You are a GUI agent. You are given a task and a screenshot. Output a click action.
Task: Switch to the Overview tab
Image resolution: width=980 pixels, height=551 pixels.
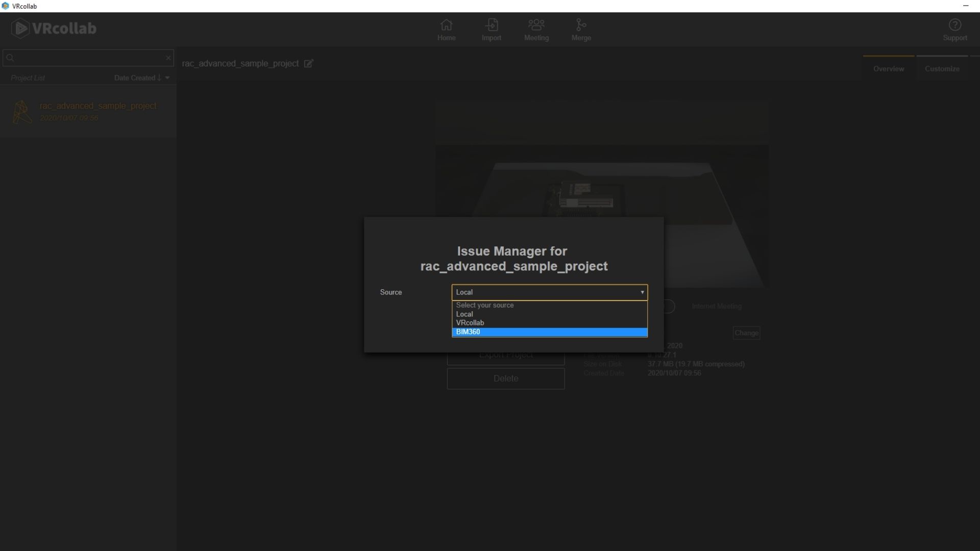(x=888, y=69)
